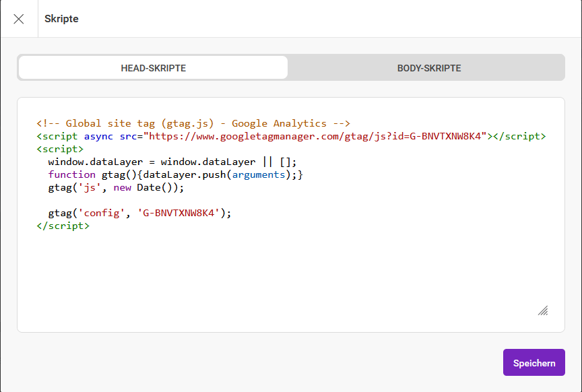Open the BODY-SKRIPTE tab
This screenshot has height=392, width=582.
point(428,68)
